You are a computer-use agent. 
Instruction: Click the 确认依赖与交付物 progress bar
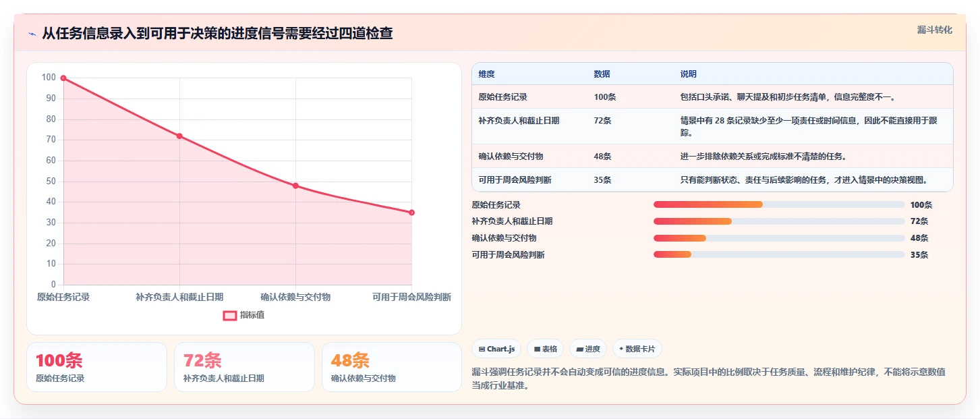point(779,238)
